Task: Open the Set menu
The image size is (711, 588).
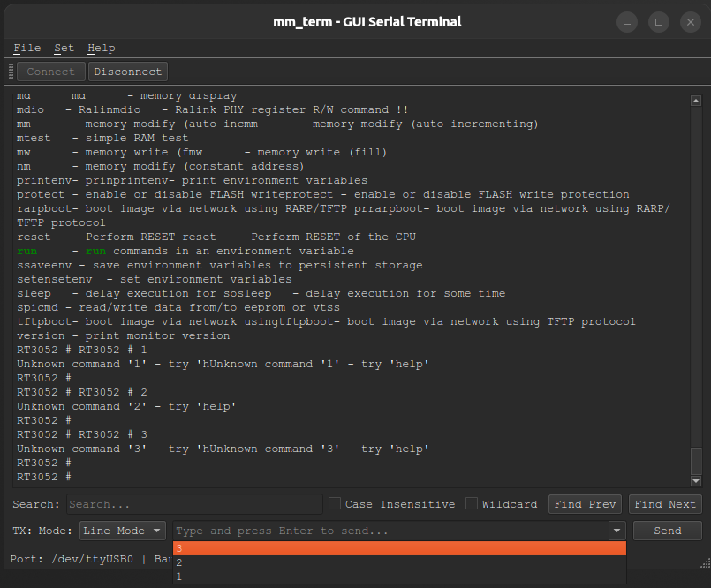Action: click(x=64, y=48)
